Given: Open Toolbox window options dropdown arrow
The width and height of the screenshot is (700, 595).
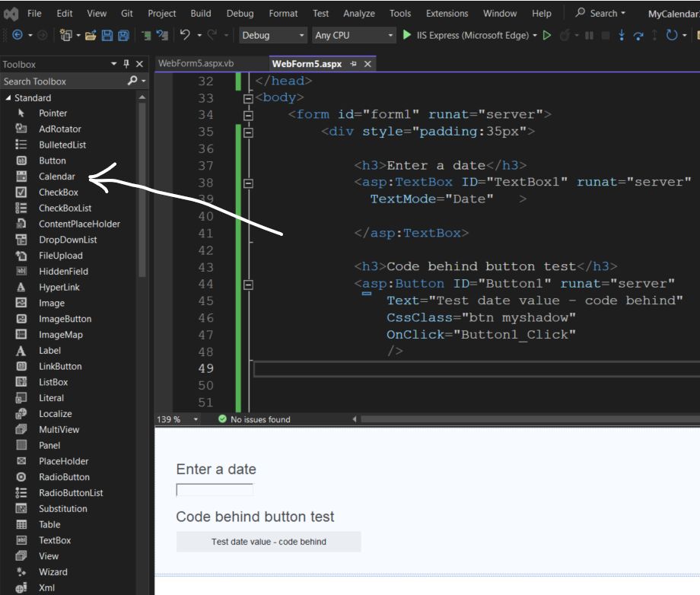Looking at the screenshot, I should tap(114, 64).
